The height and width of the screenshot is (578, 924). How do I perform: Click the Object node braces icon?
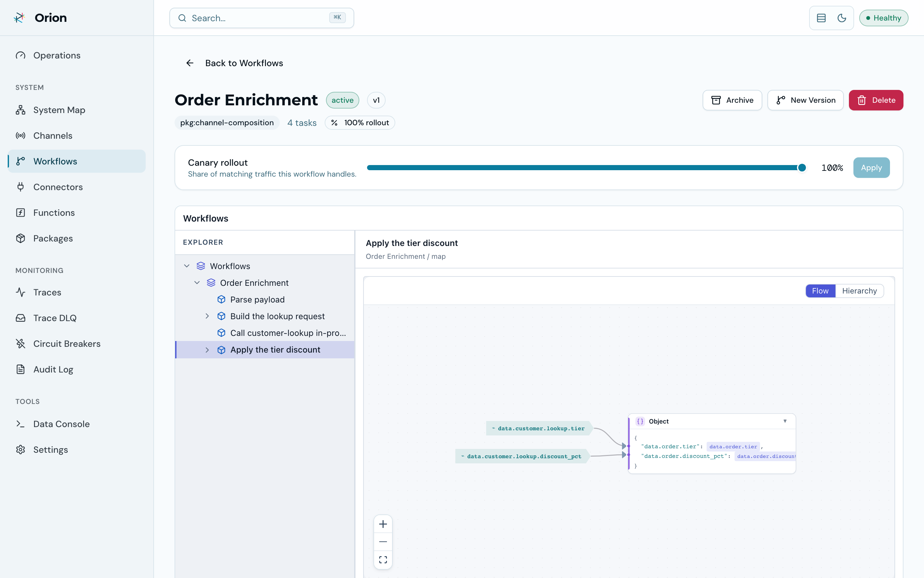point(640,421)
